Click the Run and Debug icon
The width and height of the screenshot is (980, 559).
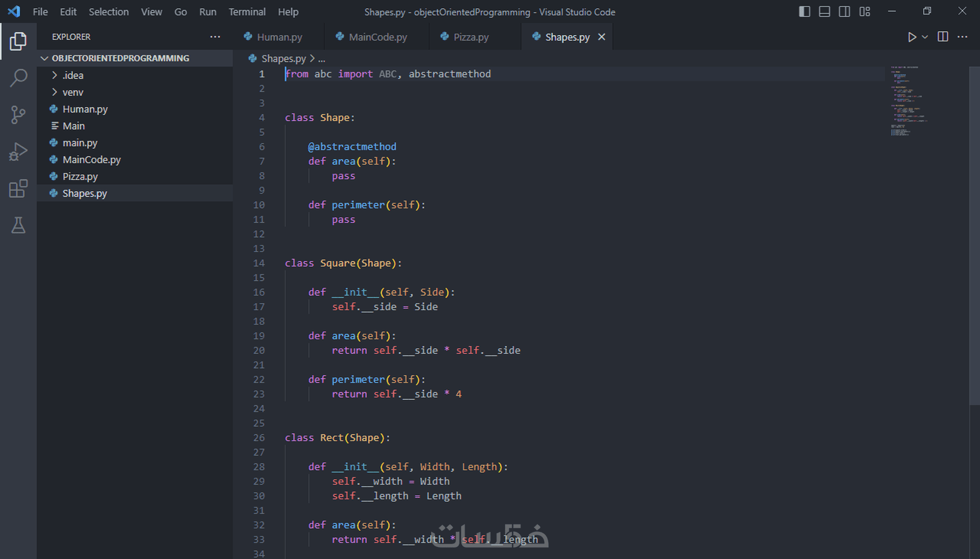pos(19,151)
